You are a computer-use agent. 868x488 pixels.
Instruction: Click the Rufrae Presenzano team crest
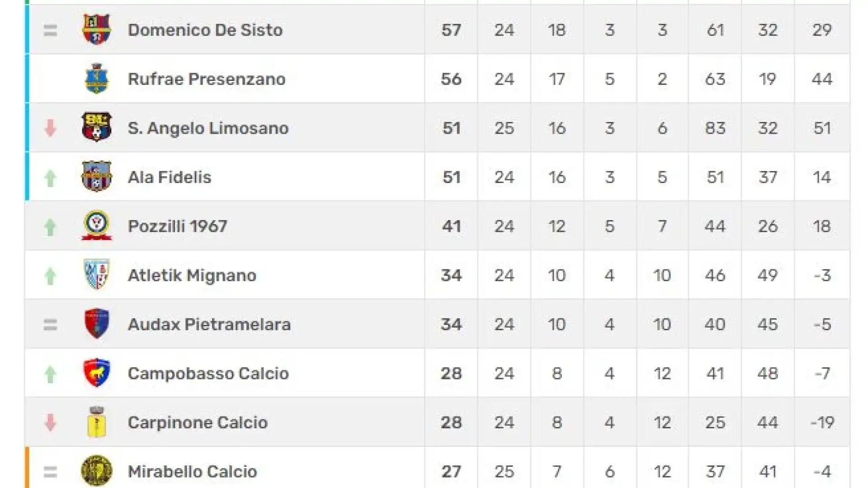coord(96,79)
